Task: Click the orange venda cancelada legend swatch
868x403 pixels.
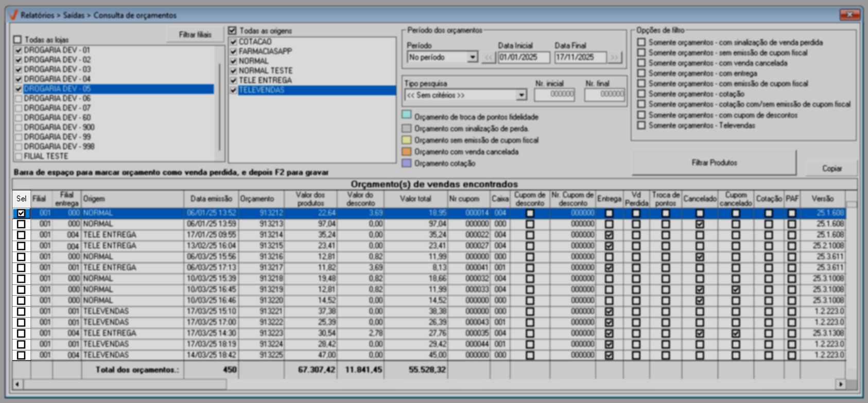Action: (407, 152)
